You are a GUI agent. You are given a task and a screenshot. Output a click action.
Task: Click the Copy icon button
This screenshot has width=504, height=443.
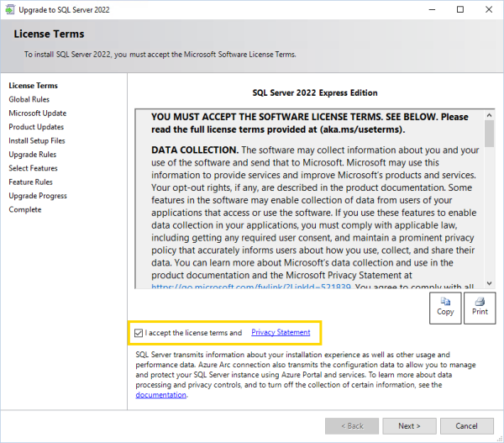click(x=445, y=308)
